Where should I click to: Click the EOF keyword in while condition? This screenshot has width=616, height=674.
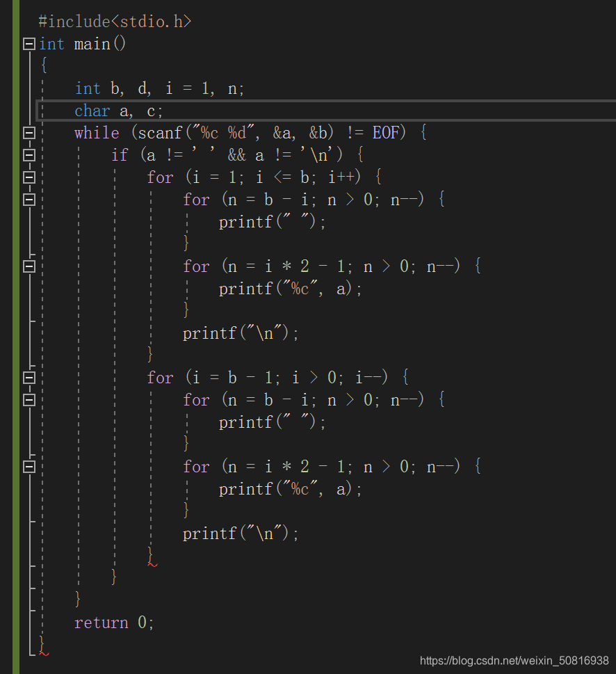pos(386,133)
